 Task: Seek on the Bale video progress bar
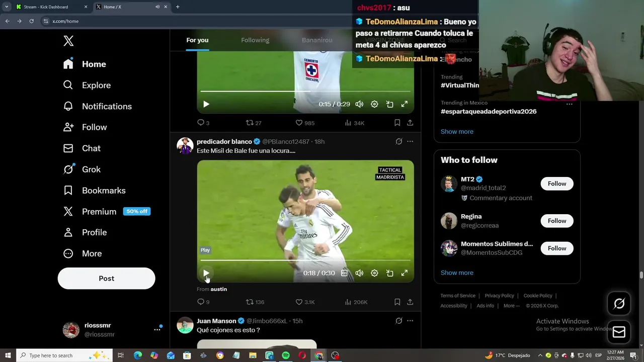tap(305, 260)
